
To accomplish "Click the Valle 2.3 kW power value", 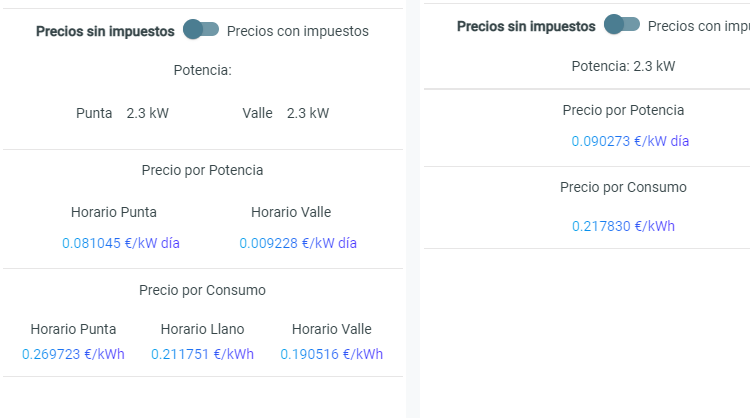I will click(308, 113).
